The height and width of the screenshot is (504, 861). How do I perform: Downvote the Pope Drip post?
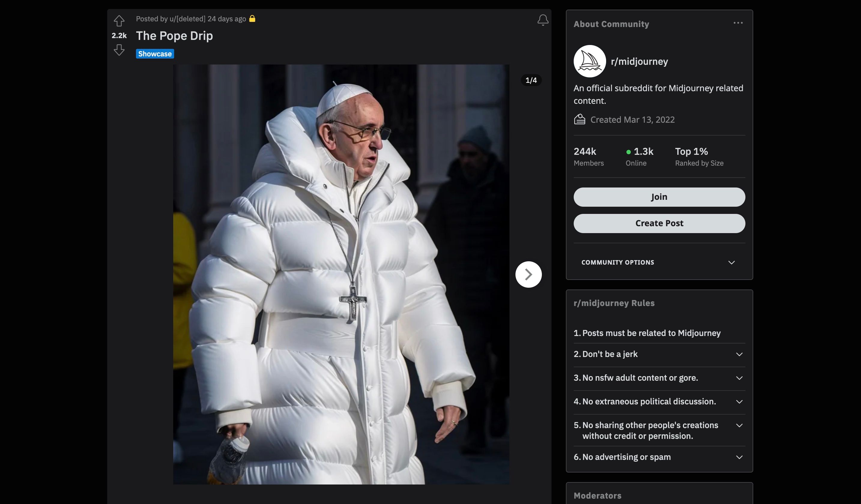pyautogui.click(x=119, y=50)
